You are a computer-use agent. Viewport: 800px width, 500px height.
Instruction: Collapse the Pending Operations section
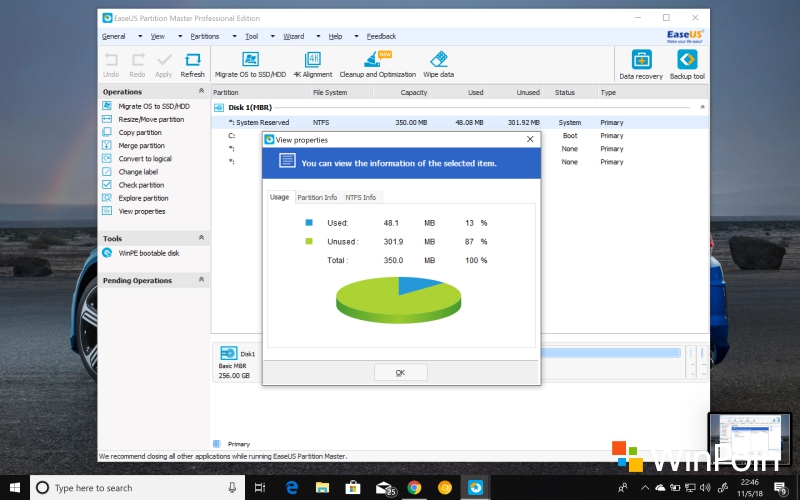(201, 281)
